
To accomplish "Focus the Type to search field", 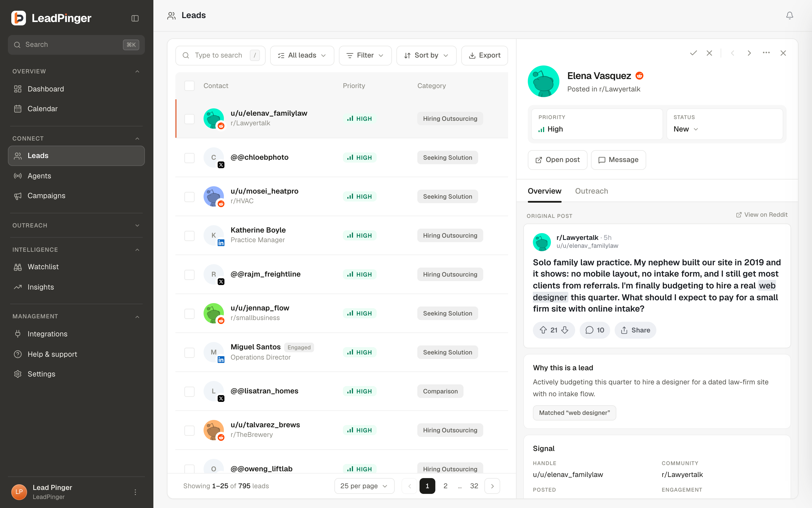I will coord(220,55).
